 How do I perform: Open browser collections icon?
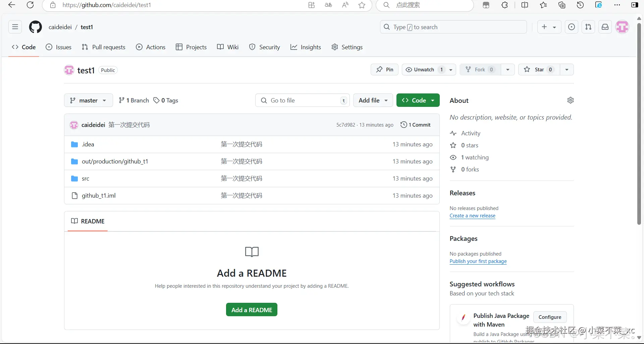[x=562, y=5]
